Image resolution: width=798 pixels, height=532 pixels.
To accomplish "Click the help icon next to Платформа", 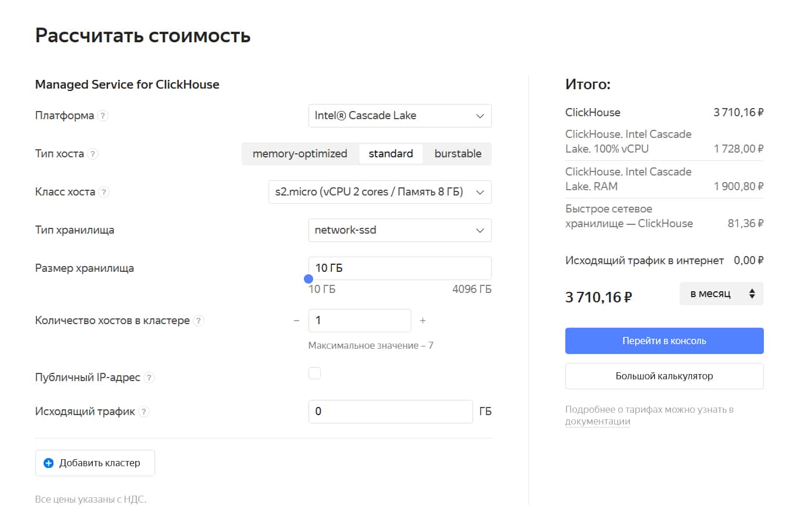I will (103, 116).
